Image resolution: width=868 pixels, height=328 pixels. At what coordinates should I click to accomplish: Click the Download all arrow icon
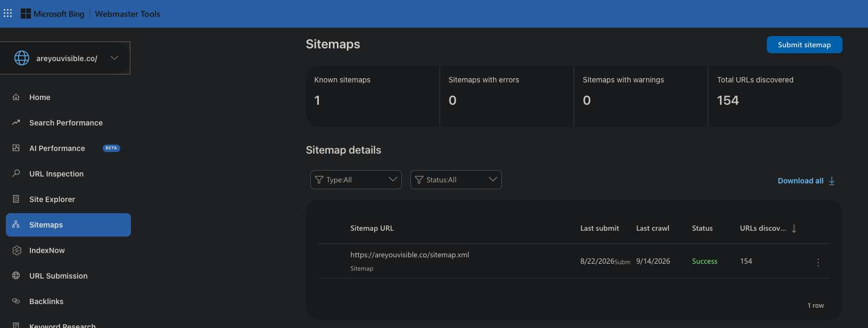coord(832,181)
